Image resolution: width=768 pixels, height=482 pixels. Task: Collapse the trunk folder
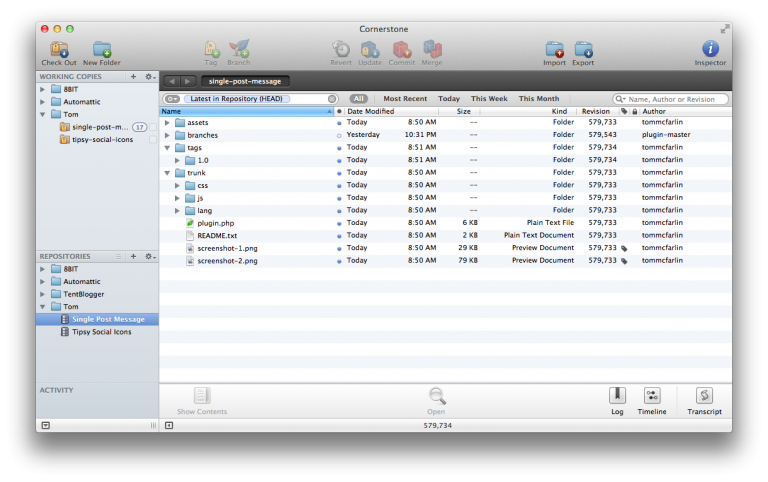tap(168, 173)
